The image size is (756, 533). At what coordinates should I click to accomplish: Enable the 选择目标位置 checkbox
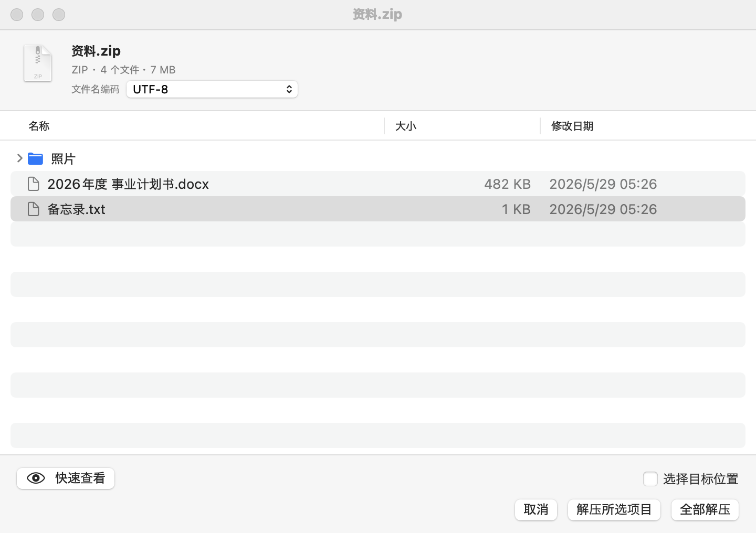click(x=650, y=478)
